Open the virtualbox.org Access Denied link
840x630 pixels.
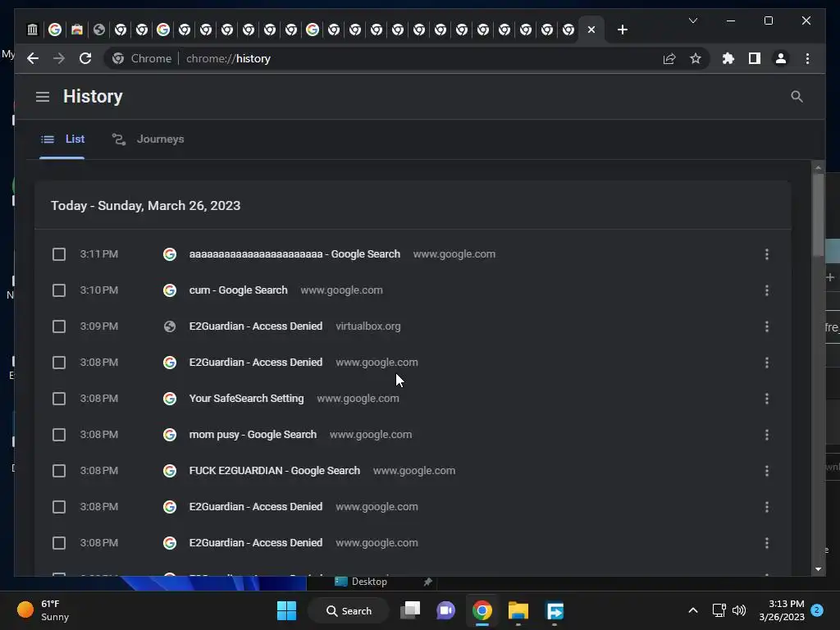[256, 326]
